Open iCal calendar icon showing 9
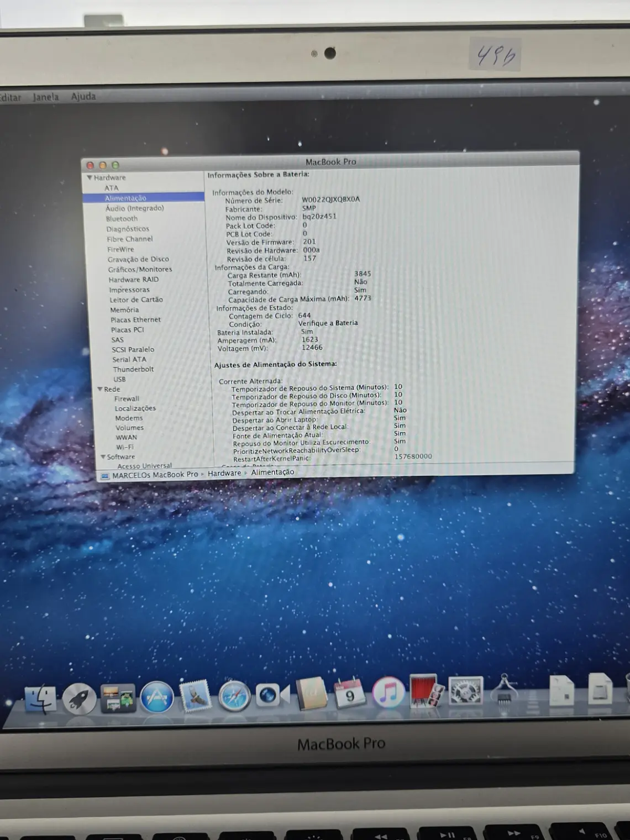 349,694
